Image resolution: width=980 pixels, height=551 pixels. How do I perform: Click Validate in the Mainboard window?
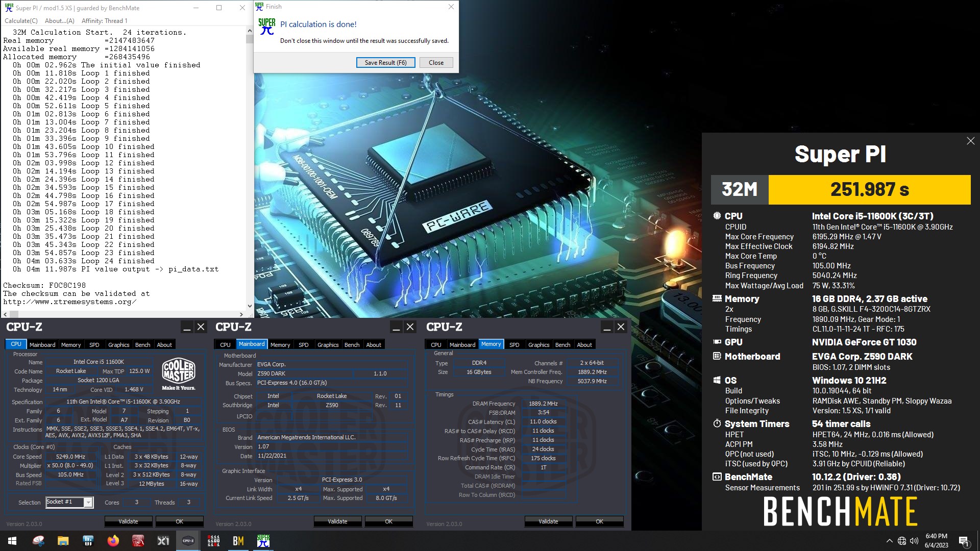tap(337, 521)
